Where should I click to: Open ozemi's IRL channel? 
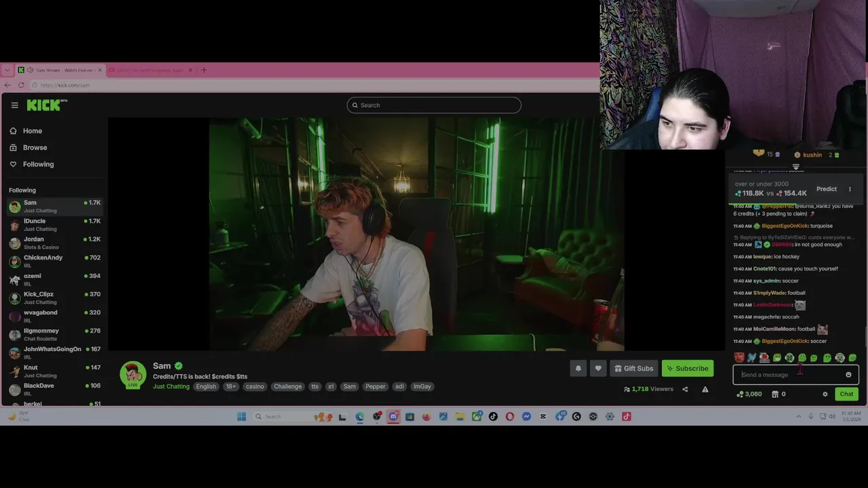point(54,279)
